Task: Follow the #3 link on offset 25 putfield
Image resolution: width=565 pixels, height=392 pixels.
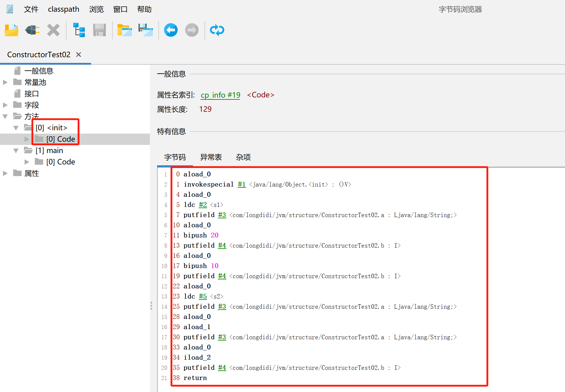Action: [x=222, y=306]
